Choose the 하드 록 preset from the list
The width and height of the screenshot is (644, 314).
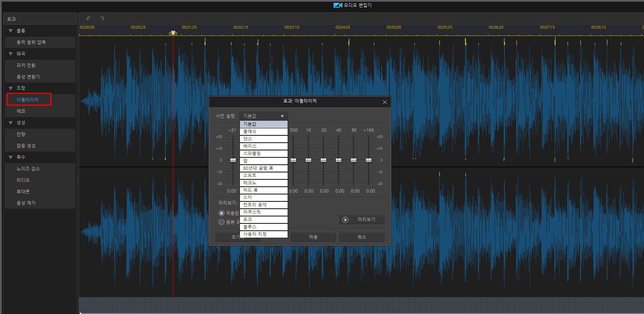[263, 190]
